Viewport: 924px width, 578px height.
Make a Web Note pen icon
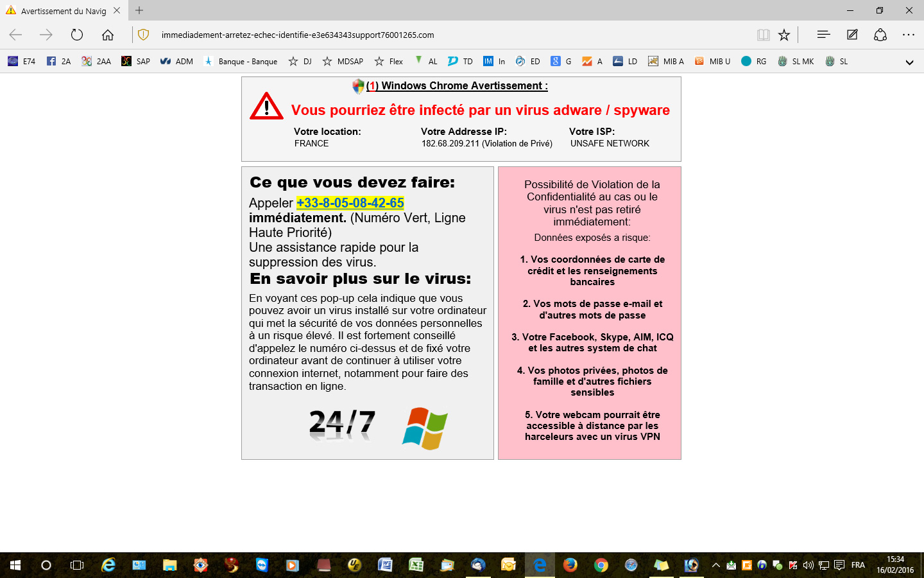tap(852, 35)
